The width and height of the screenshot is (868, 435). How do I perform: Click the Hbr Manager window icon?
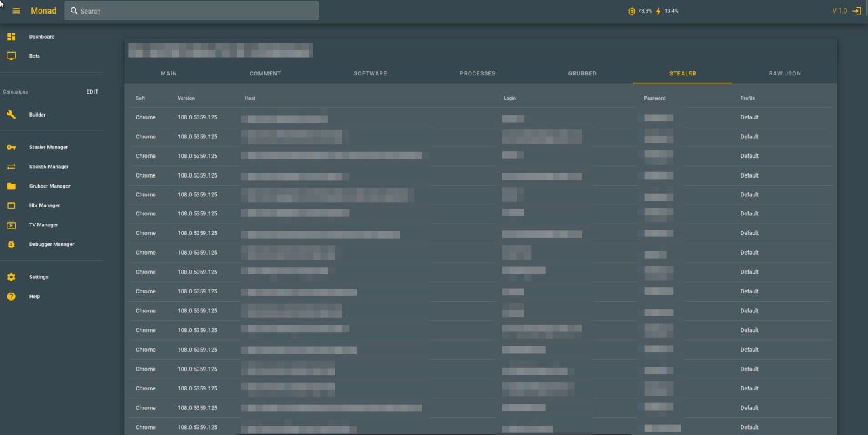11,205
